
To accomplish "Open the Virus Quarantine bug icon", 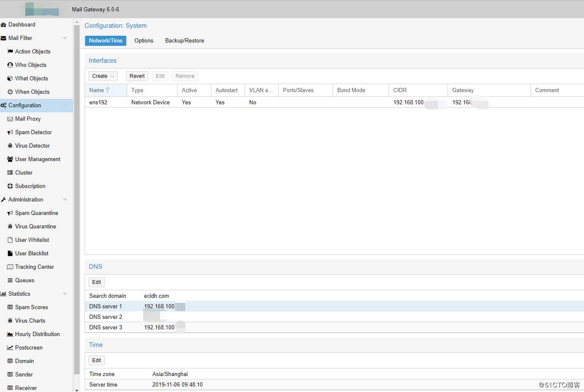I will pos(10,227).
